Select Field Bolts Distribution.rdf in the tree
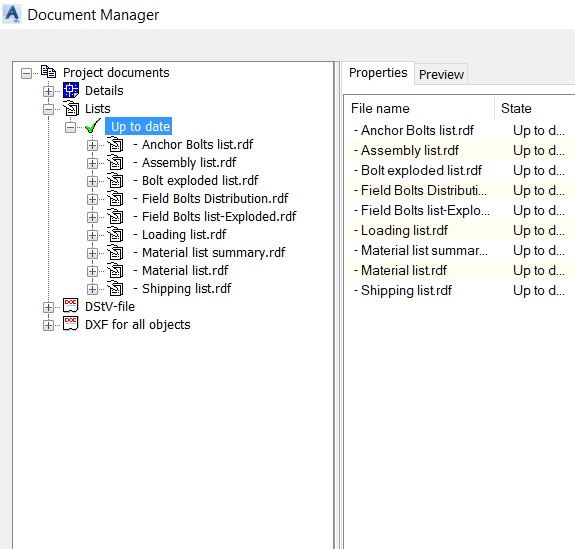Image resolution: width=575 pixels, height=549 pixels. tap(210, 198)
